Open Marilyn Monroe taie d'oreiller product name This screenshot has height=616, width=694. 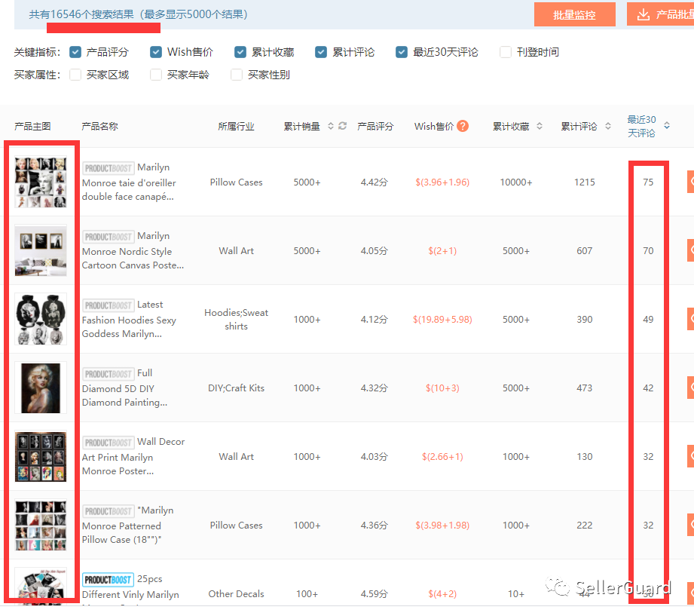[x=129, y=182]
